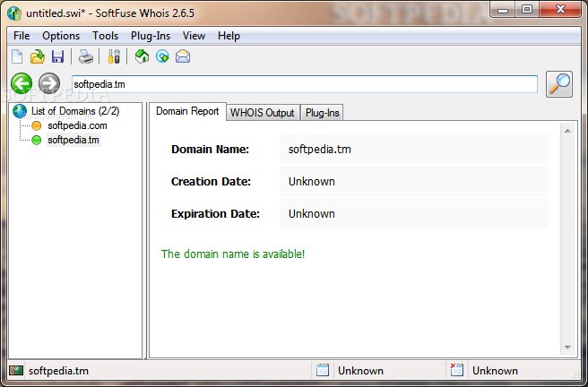Click the Creation Date Unknown value
Image resolution: width=588 pixels, height=387 pixels.
tap(312, 182)
